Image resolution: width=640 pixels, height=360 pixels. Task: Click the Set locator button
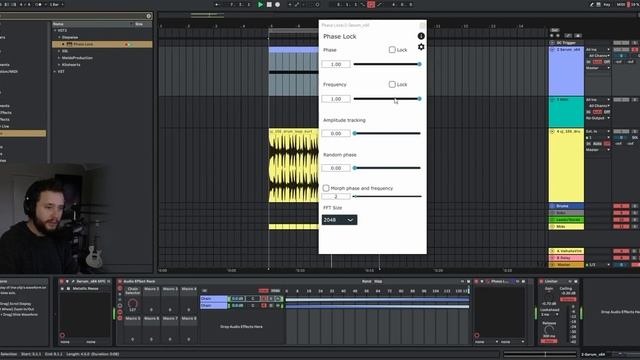[x=555, y=30]
